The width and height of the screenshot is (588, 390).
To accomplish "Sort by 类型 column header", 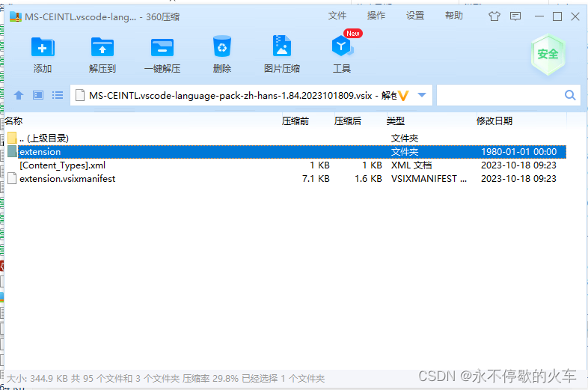I will (x=396, y=121).
